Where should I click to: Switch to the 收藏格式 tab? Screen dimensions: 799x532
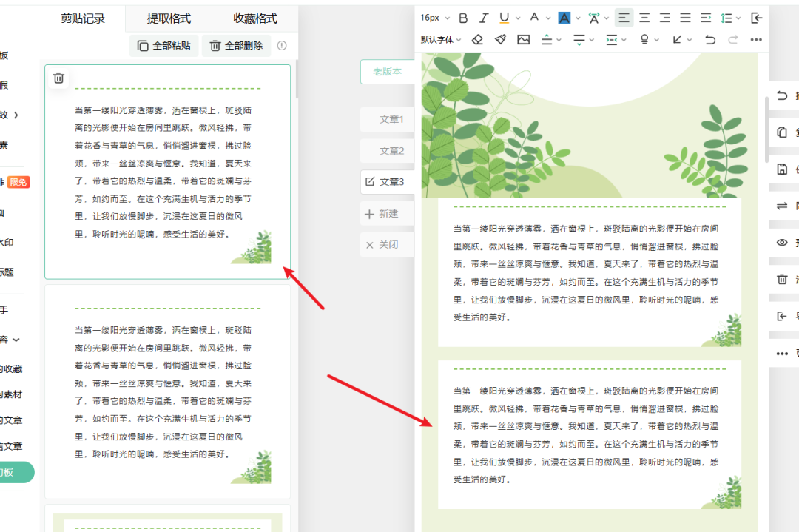point(255,18)
